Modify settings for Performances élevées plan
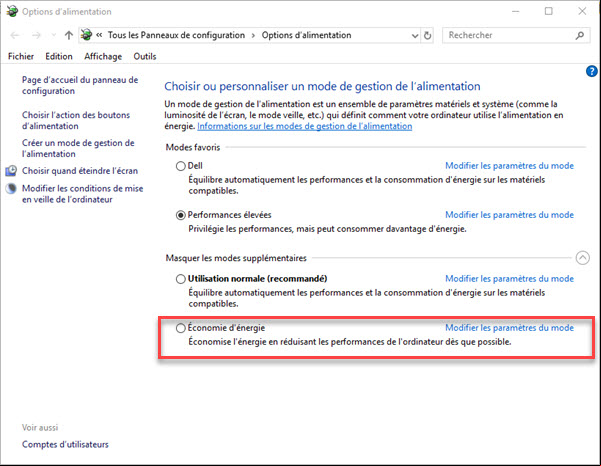This screenshot has width=601, height=466. [509, 215]
